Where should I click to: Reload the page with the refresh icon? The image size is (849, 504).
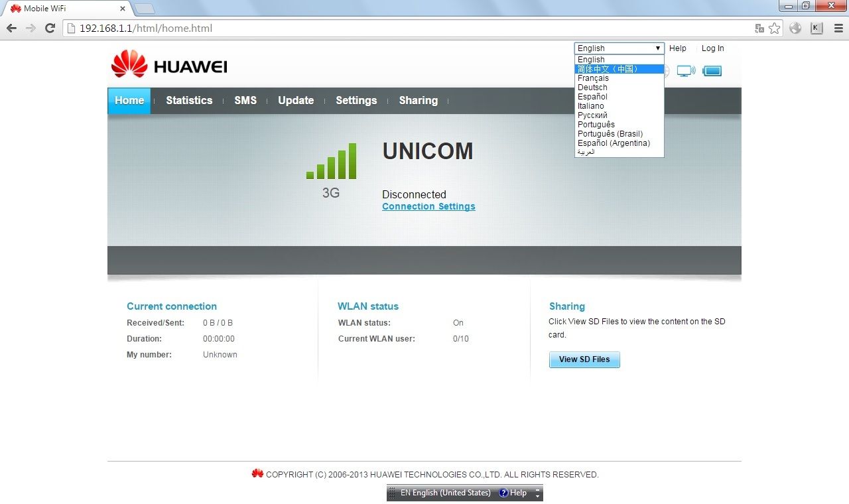(x=50, y=29)
